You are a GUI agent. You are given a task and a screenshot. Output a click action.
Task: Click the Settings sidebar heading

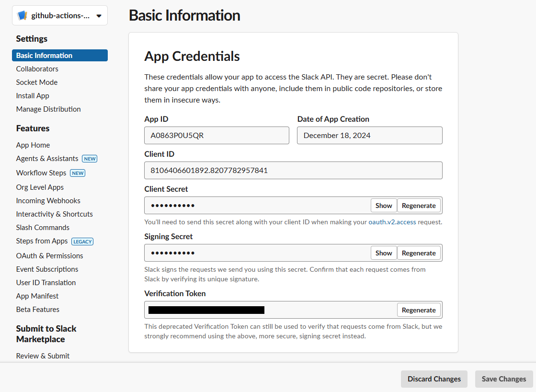(x=32, y=39)
